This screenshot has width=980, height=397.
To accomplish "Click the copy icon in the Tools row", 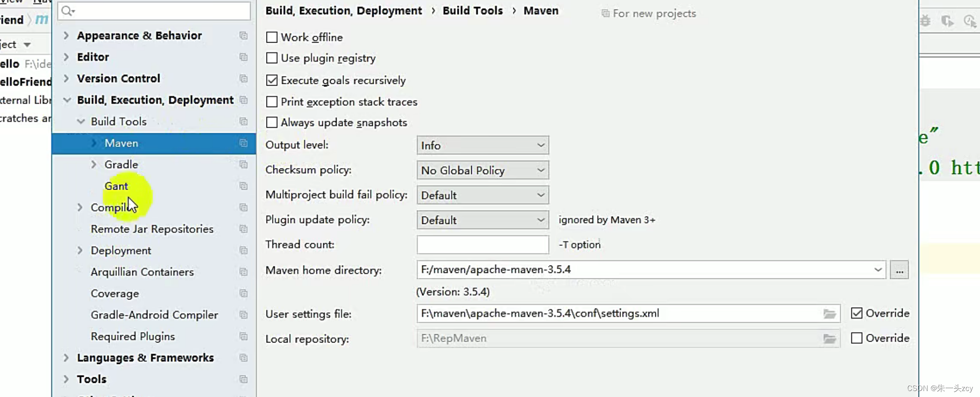I will (x=244, y=380).
